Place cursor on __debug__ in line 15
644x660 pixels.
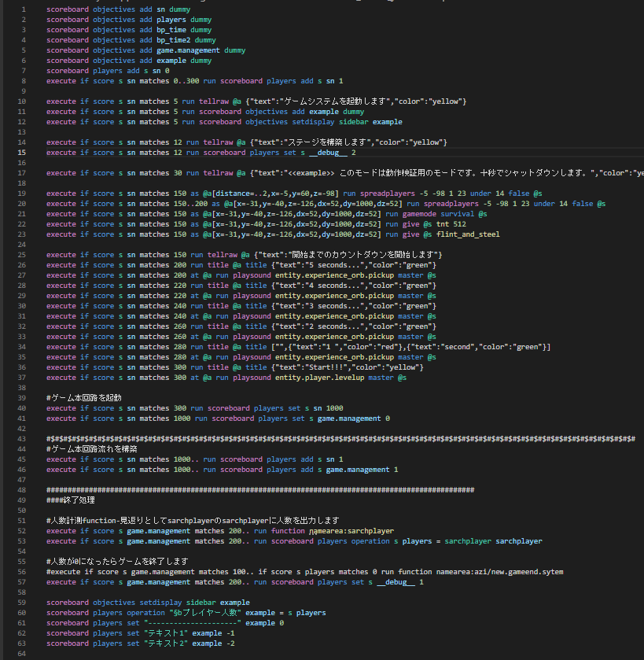328,153
